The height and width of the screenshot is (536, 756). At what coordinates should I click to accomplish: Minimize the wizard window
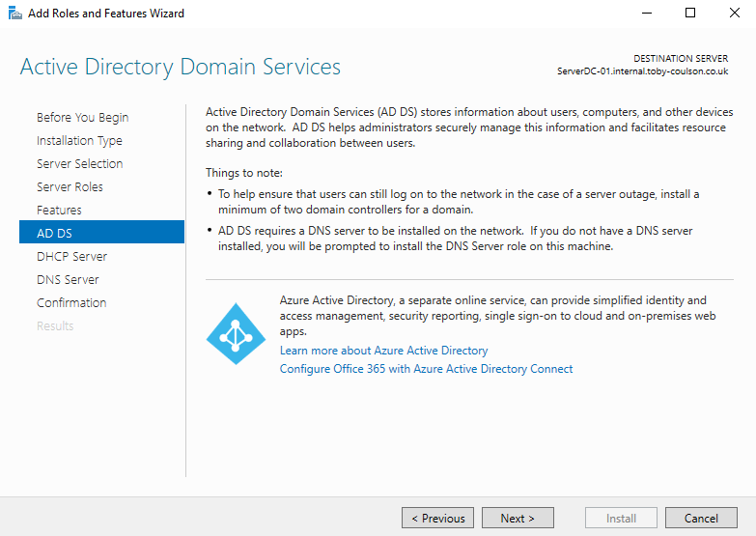[x=644, y=14]
